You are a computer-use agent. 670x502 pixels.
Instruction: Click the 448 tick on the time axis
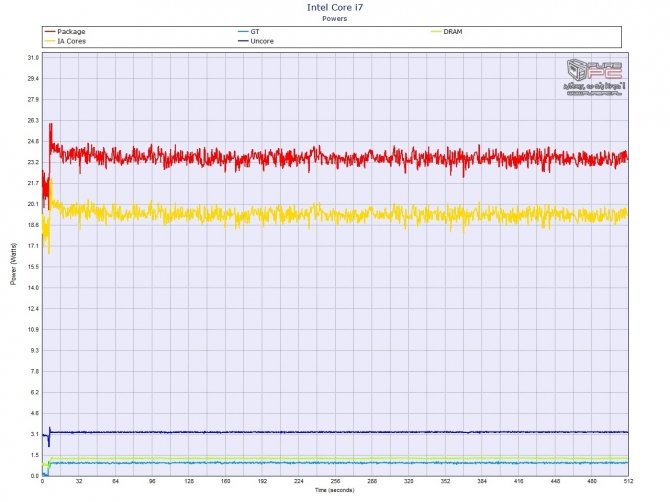click(x=555, y=481)
